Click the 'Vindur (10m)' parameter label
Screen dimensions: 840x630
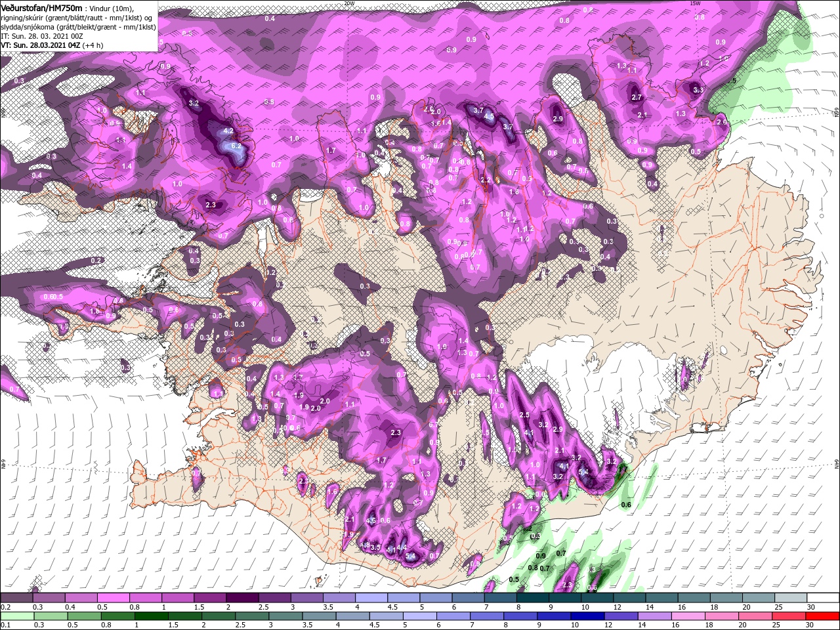point(111,8)
